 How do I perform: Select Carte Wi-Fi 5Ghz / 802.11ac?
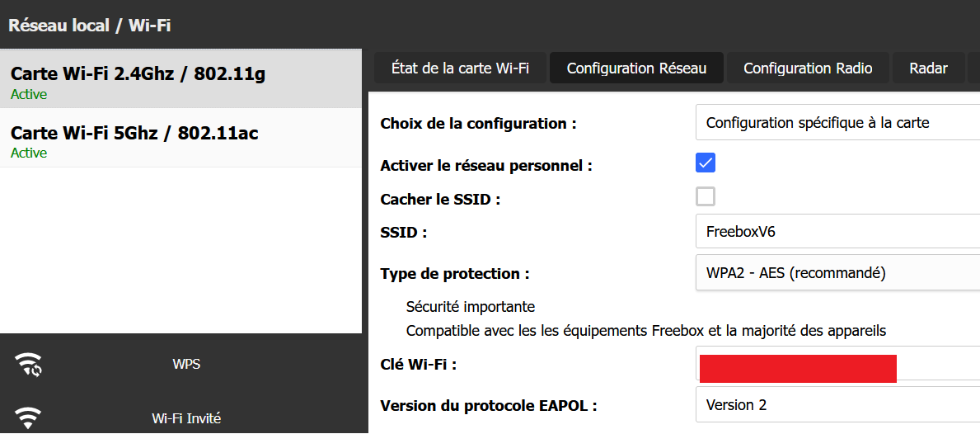(181, 139)
